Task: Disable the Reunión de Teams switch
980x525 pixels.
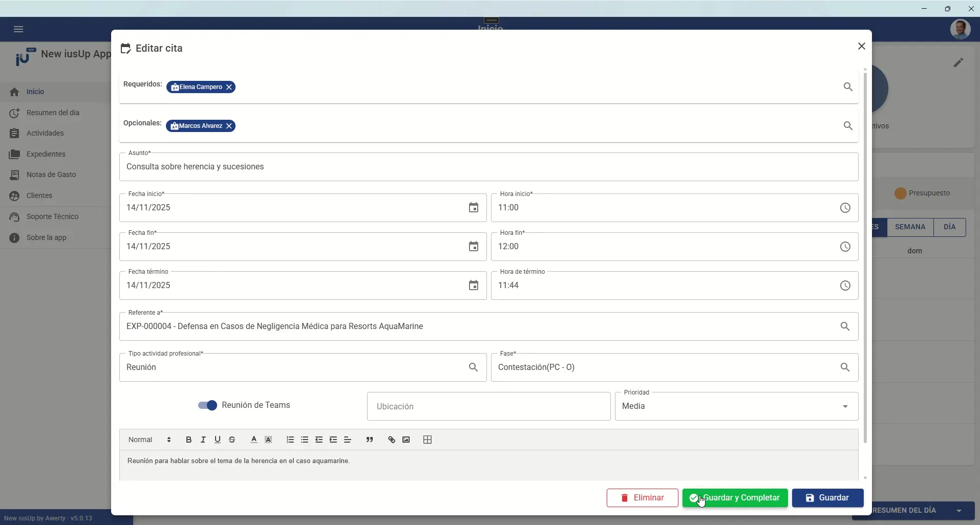Action: 207,405
